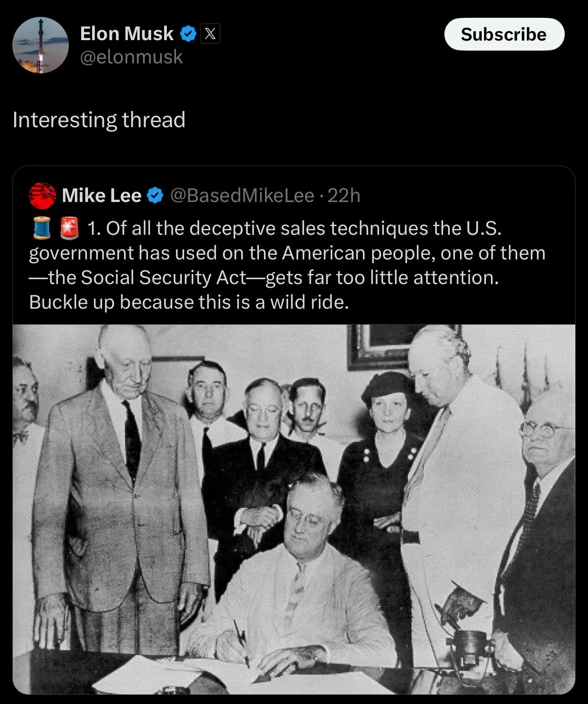Visit the @elonmusk handle

(131, 57)
